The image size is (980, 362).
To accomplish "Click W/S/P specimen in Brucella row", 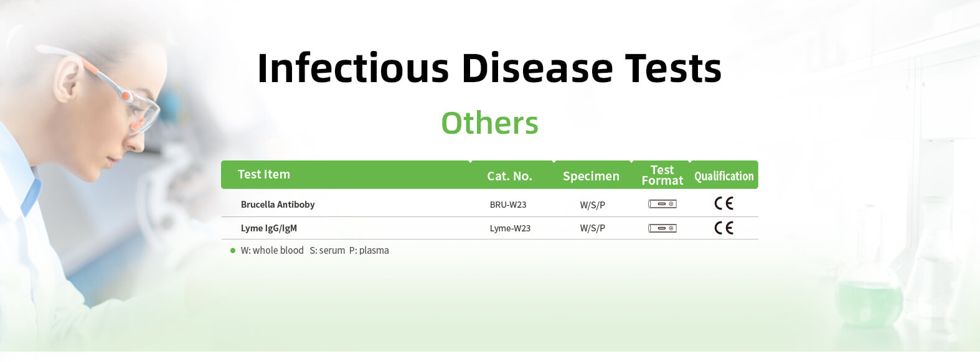I will [593, 205].
